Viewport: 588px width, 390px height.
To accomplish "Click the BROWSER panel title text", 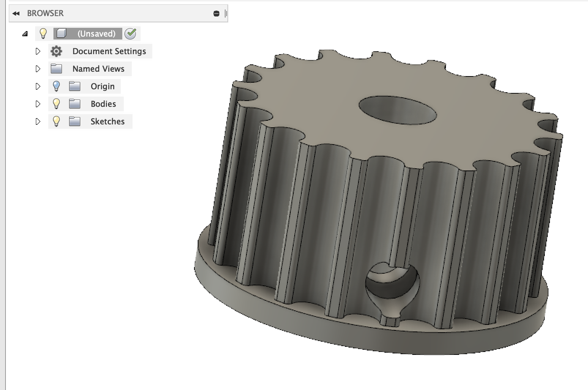I will [45, 13].
